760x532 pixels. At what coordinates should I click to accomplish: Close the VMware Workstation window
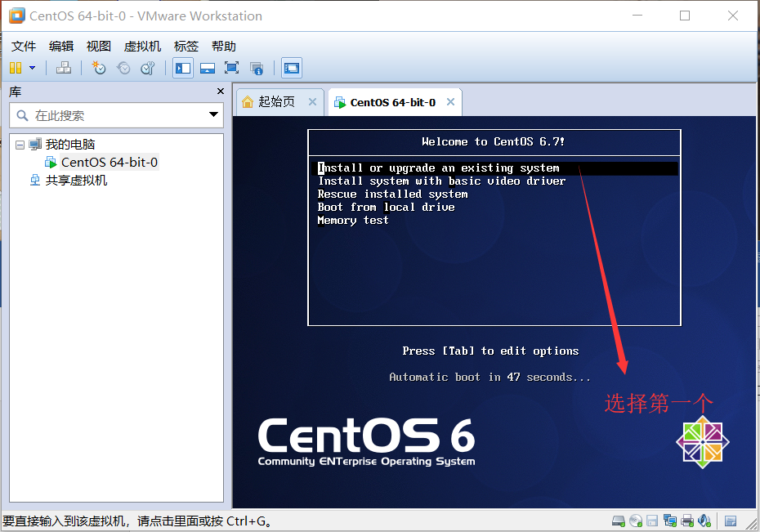tap(733, 16)
